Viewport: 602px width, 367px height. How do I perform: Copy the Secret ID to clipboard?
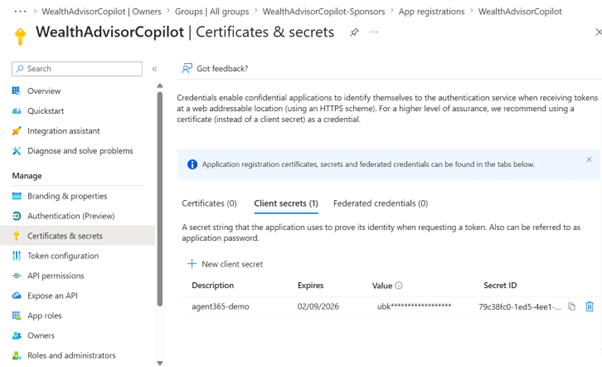coord(572,307)
